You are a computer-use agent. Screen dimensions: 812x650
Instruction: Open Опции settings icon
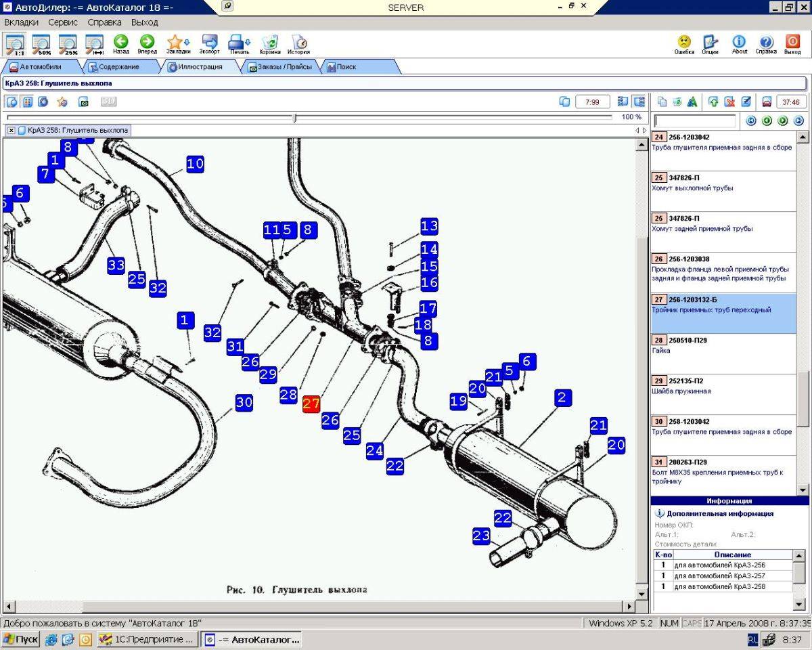[710, 45]
